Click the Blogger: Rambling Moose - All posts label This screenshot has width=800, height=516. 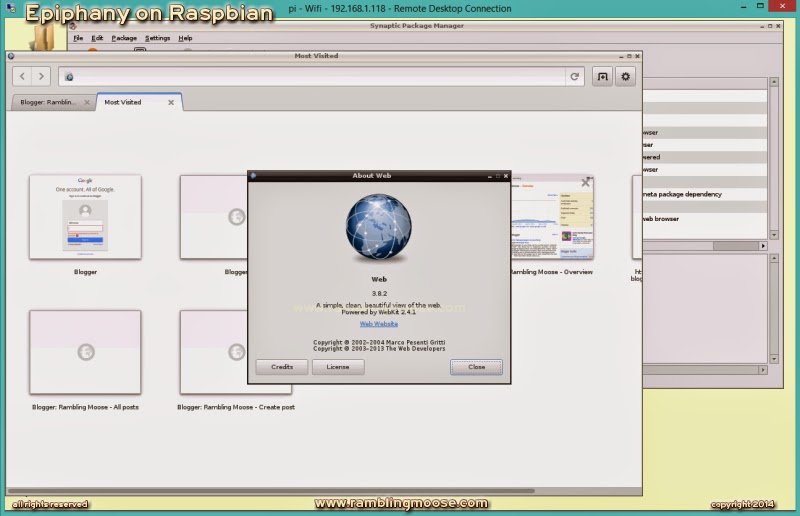coord(85,407)
